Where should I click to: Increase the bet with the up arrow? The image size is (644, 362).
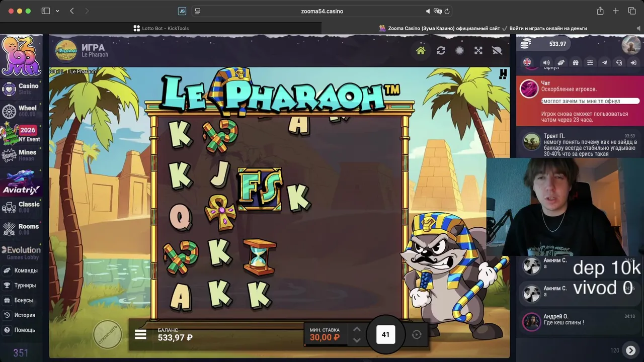pos(357,329)
